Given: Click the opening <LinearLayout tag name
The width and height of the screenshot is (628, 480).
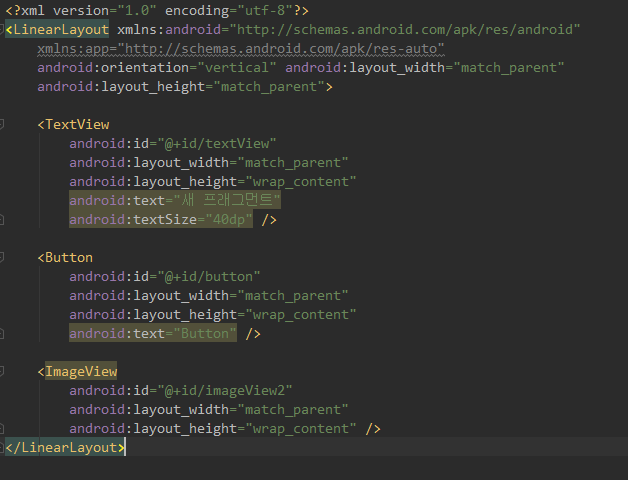Looking at the screenshot, I should tap(61, 30).
